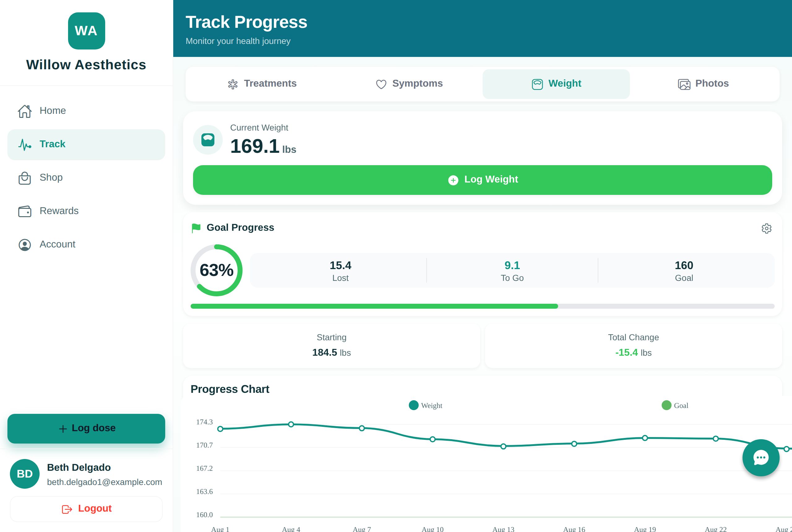Click the Account person icon
792x532 pixels.
(25, 245)
